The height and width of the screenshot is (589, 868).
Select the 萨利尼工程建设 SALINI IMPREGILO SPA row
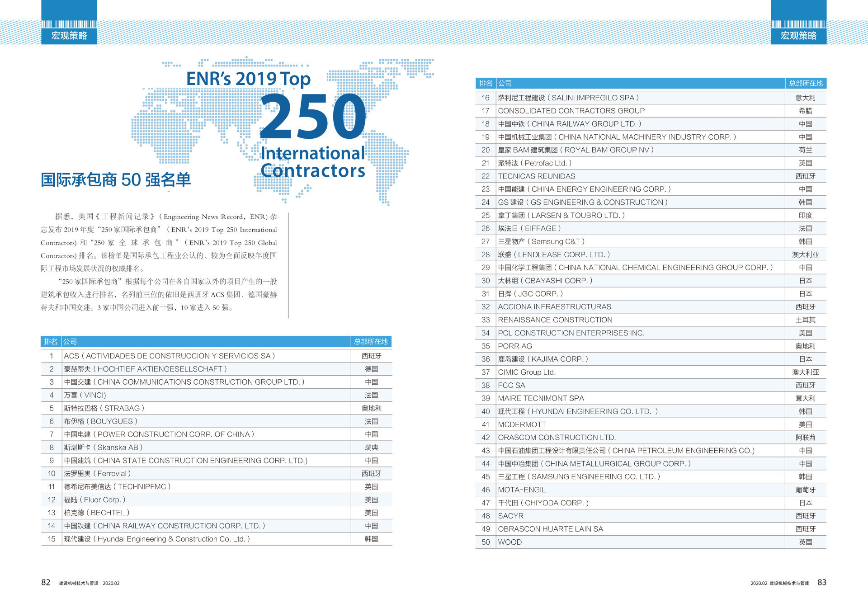tap(651, 98)
